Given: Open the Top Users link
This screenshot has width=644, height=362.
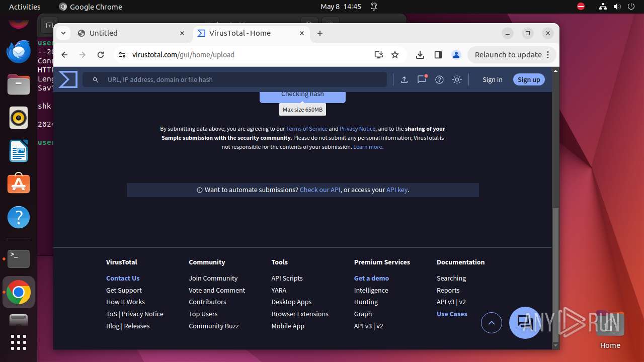Looking at the screenshot, I should tap(203, 314).
